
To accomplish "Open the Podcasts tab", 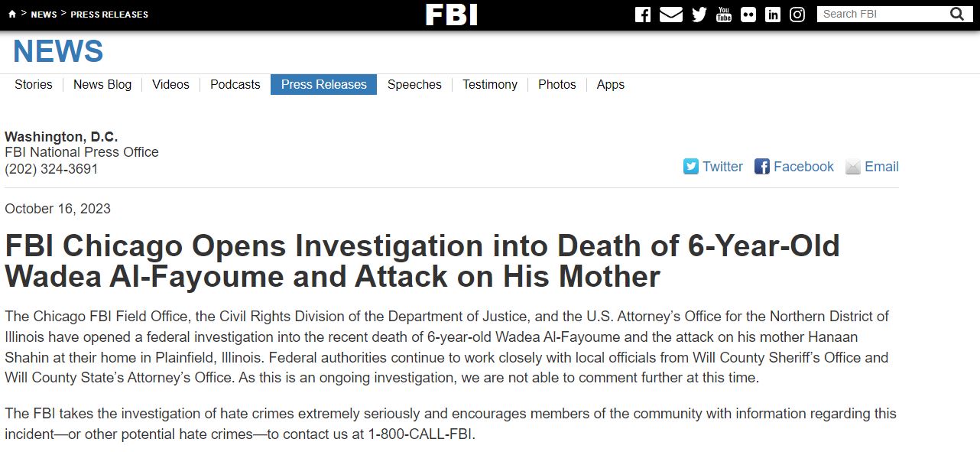I will pos(235,84).
